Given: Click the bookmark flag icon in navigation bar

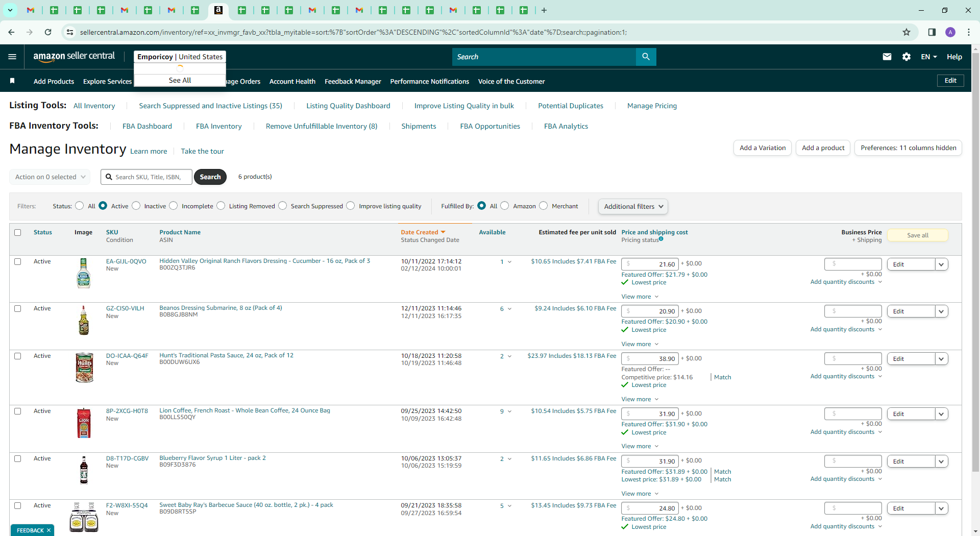Looking at the screenshot, I should click(x=12, y=81).
